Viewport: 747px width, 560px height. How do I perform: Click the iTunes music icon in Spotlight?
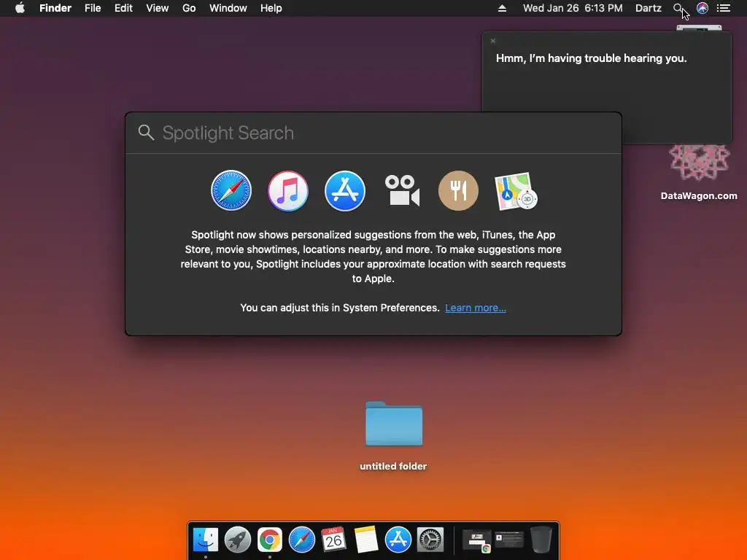coord(287,190)
